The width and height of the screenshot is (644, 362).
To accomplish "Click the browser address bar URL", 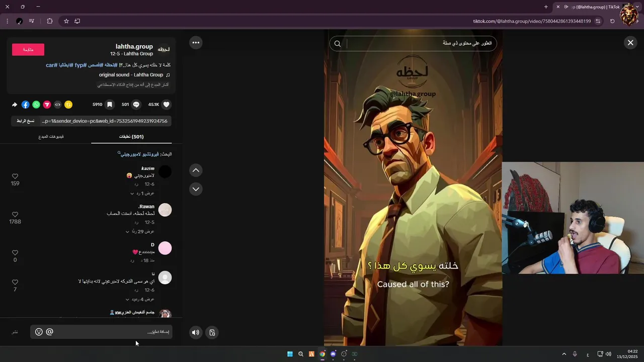I will click(532, 21).
